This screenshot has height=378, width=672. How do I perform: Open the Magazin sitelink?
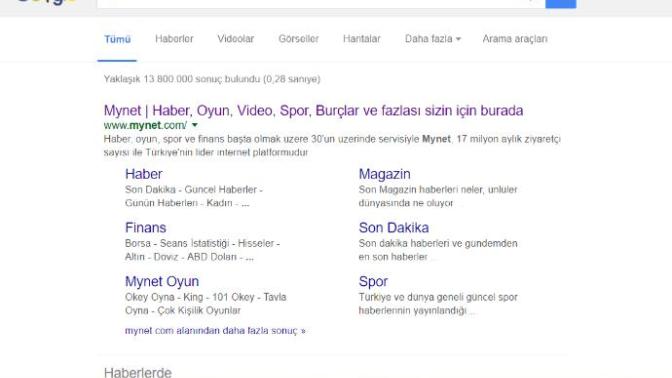(x=384, y=174)
